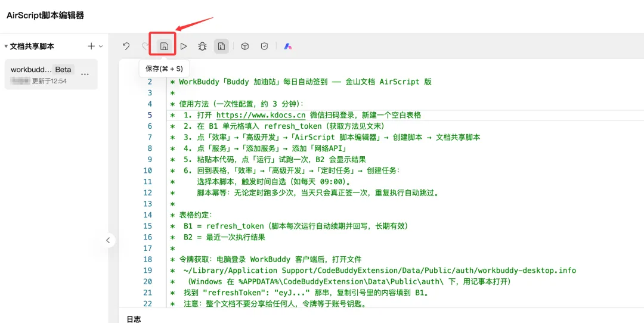Viewport: 644px width, 323px height.
Task: Collapse the 文档共享脚本 section triangle
Action: click(x=6, y=46)
